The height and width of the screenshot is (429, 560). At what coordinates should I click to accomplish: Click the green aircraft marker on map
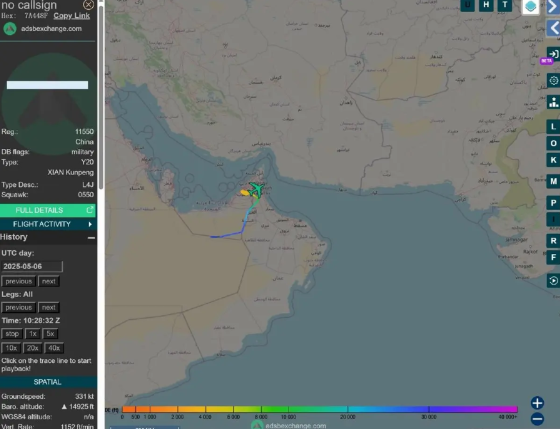[256, 190]
